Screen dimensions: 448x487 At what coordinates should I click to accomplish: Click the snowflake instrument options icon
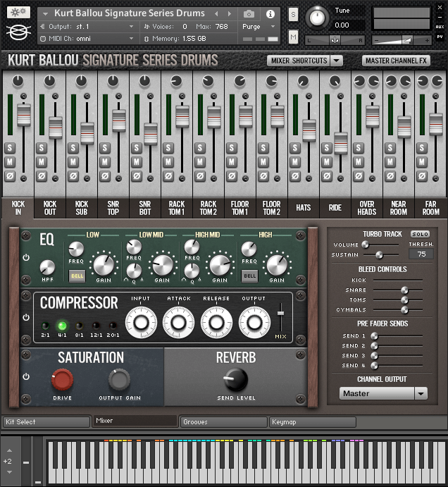pos(18,12)
